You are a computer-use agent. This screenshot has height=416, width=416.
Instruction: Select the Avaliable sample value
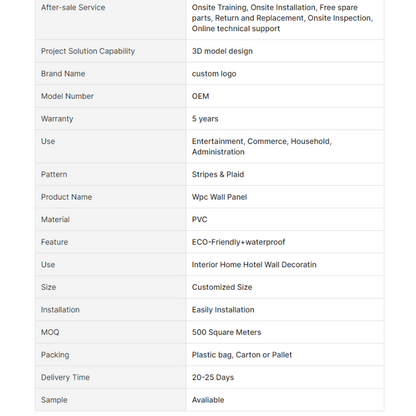pyautogui.click(x=208, y=400)
